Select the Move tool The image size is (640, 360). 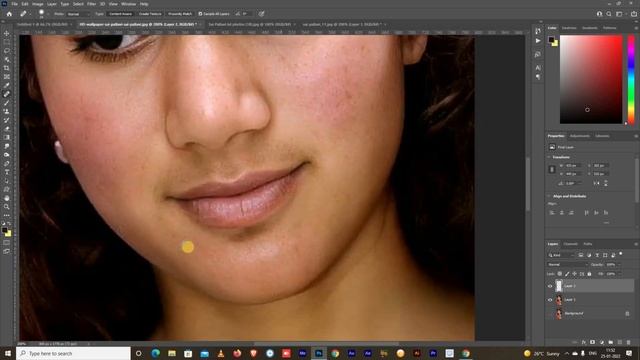click(x=7, y=33)
